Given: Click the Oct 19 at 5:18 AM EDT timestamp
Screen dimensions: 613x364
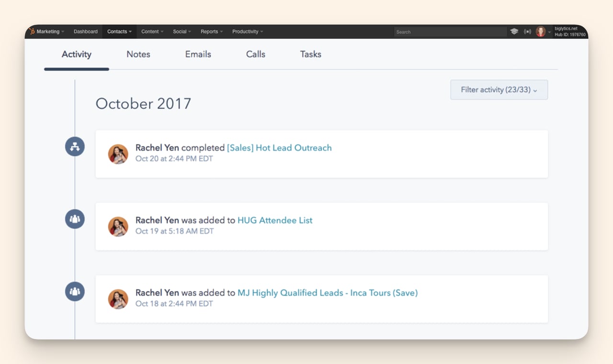Looking at the screenshot, I should [175, 231].
